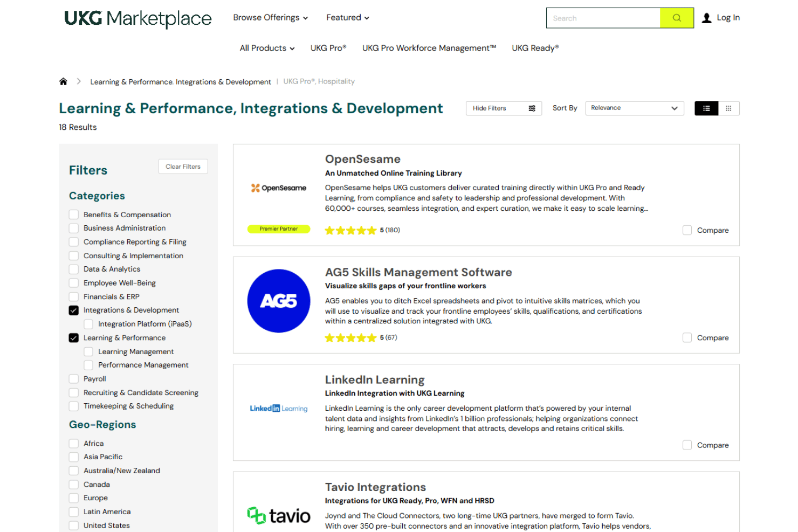Switch to list view layout

point(706,108)
